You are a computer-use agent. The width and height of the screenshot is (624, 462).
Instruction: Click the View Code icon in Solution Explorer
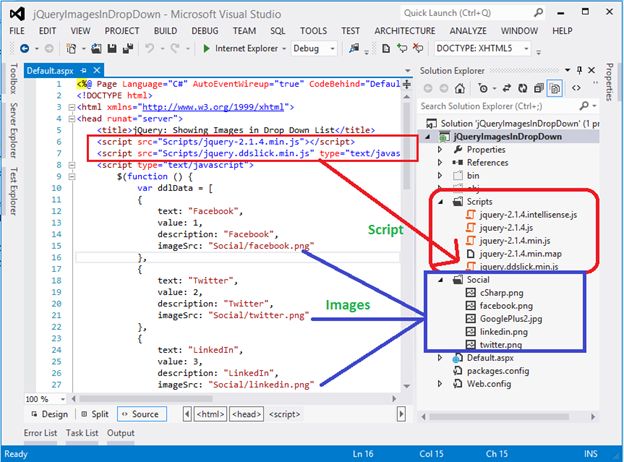(576, 88)
